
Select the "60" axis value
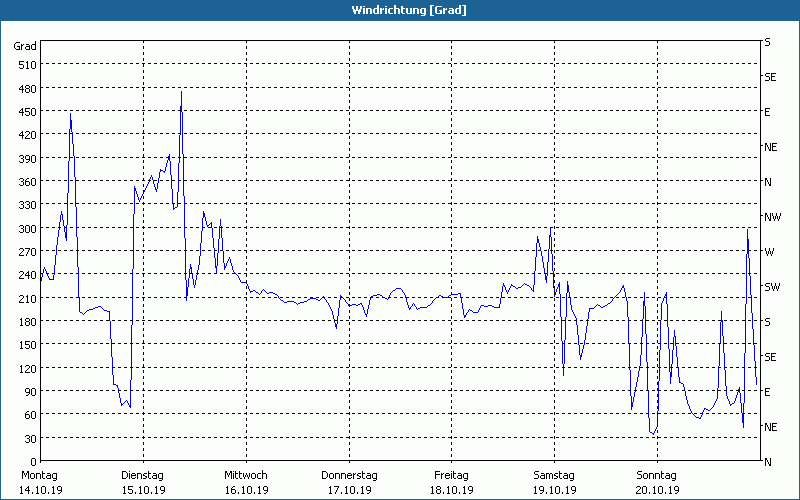[30, 415]
